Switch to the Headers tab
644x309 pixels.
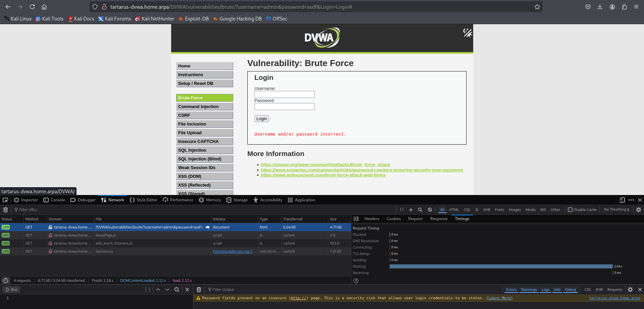click(x=371, y=219)
